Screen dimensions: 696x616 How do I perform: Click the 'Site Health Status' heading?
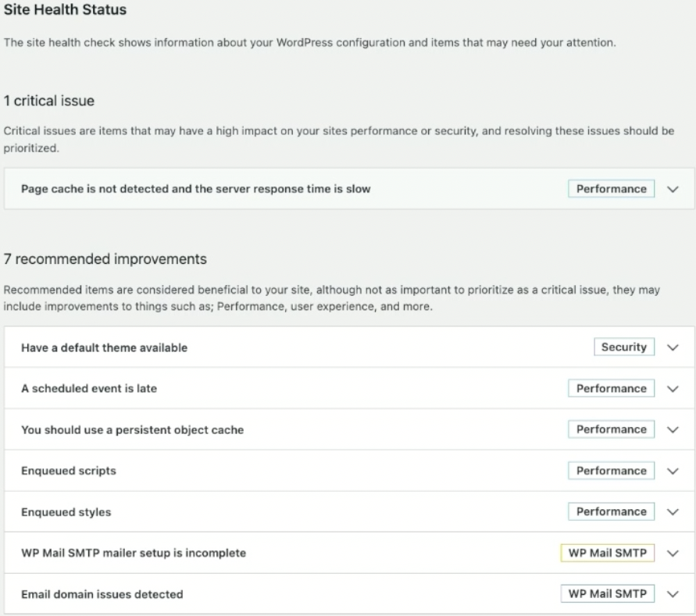pyautogui.click(x=65, y=9)
